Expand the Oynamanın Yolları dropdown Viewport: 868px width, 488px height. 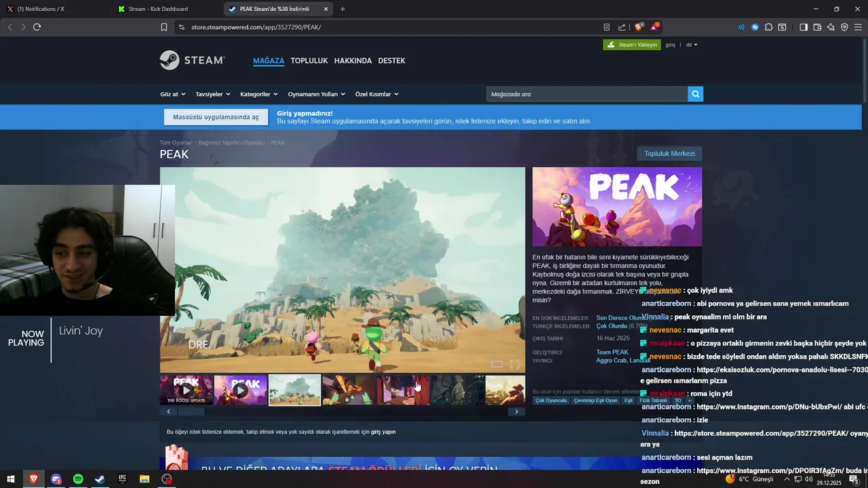coord(317,94)
